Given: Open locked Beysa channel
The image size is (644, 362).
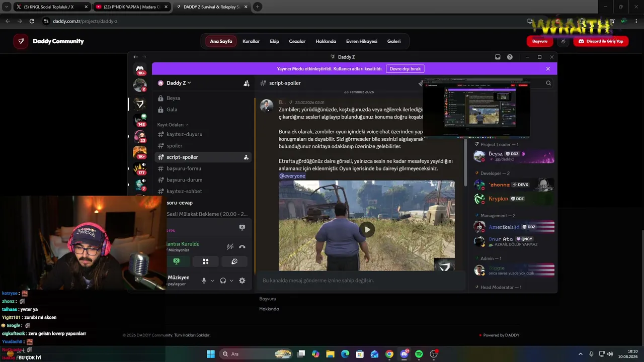Looking at the screenshot, I should point(203,98).
